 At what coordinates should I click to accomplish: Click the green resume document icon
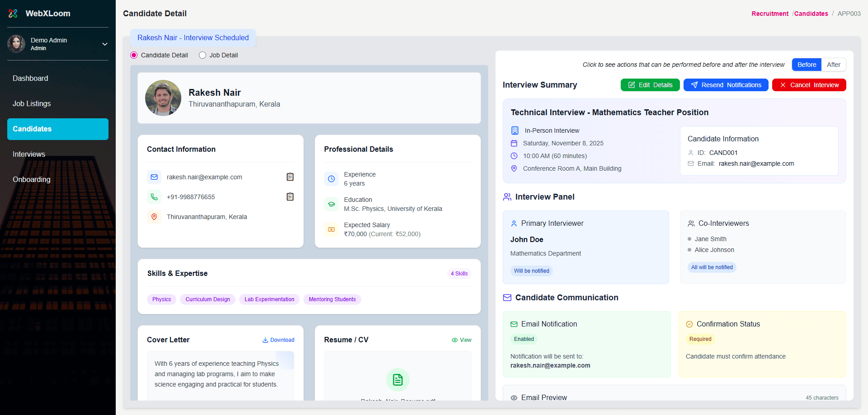coord(397,380)
